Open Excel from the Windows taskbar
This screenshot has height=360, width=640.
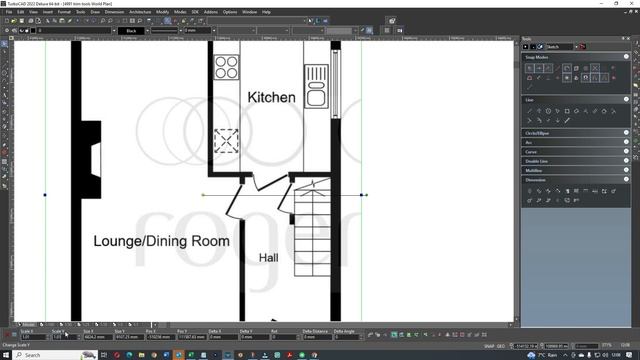click(x=191, y=355)
